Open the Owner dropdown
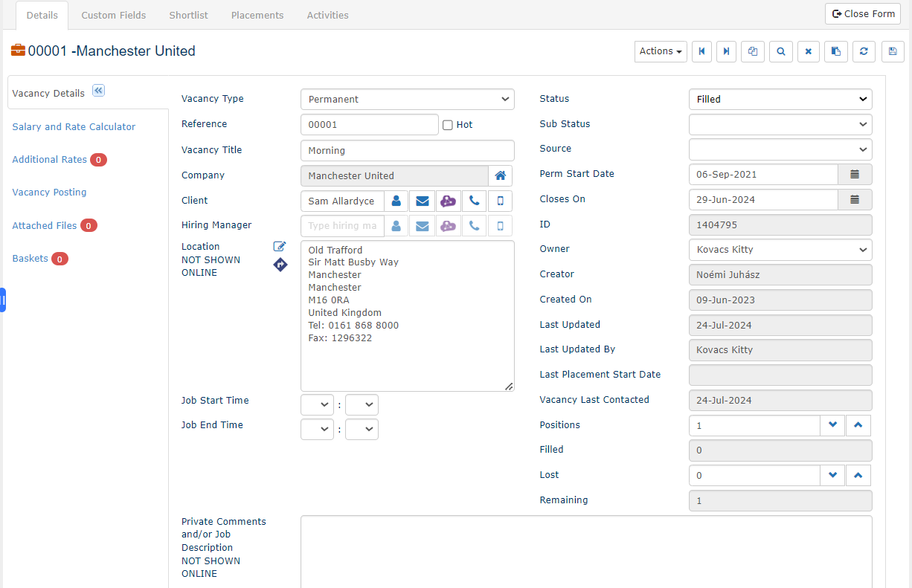Screen dimensions: 912x588 [x=780, y=250]
